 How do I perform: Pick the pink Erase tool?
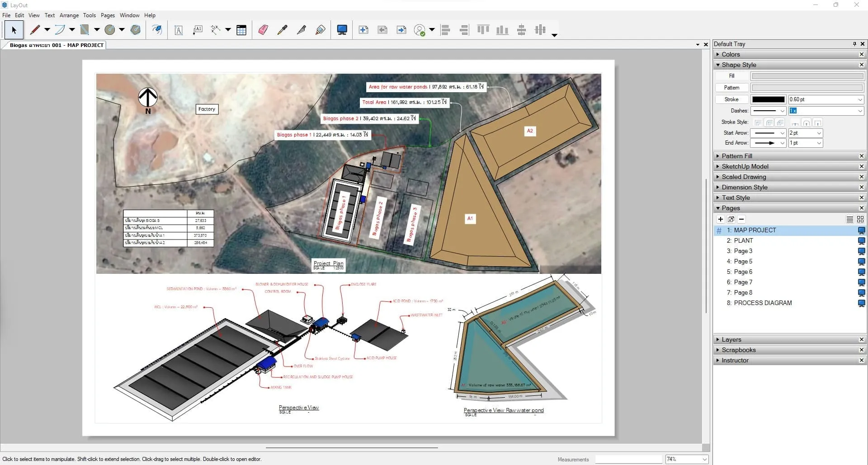point(263,30)
